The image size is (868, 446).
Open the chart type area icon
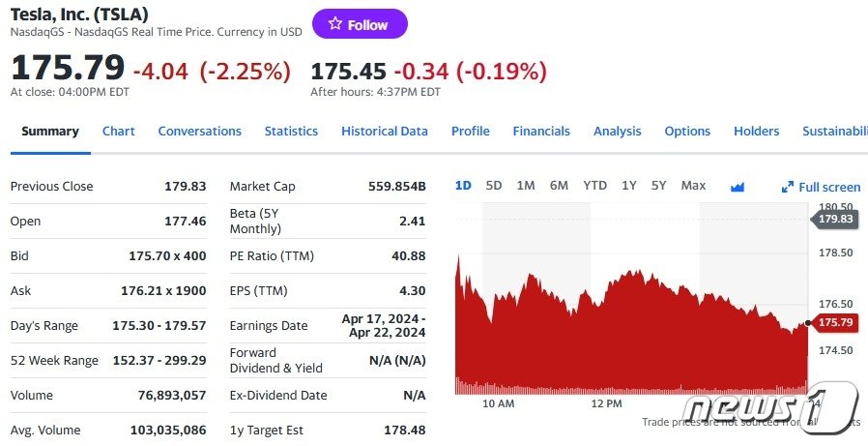coord(738,187)
